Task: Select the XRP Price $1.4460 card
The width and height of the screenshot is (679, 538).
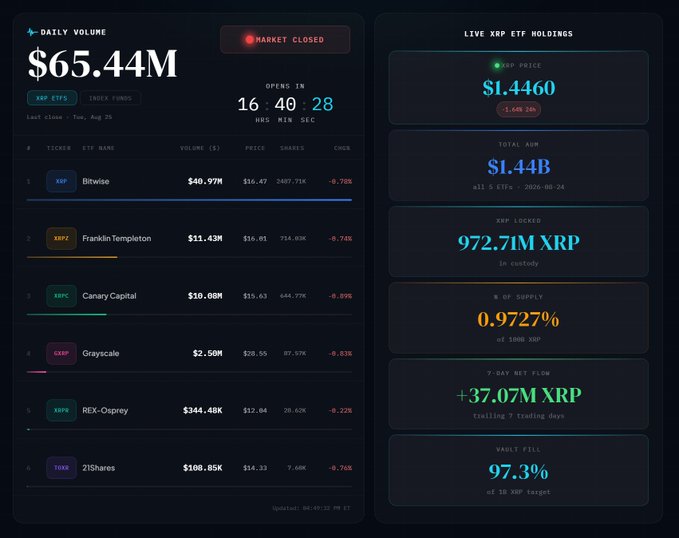Action: (518, 88)
